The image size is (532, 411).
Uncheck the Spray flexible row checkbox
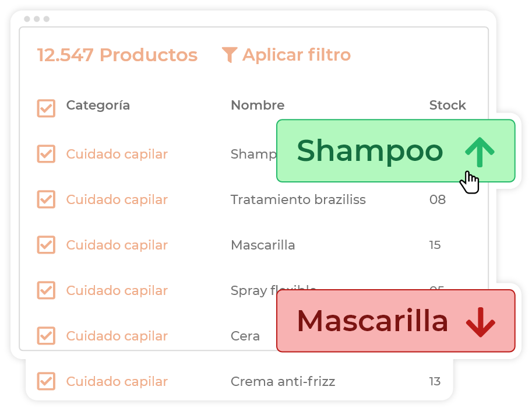coord(46,290)
